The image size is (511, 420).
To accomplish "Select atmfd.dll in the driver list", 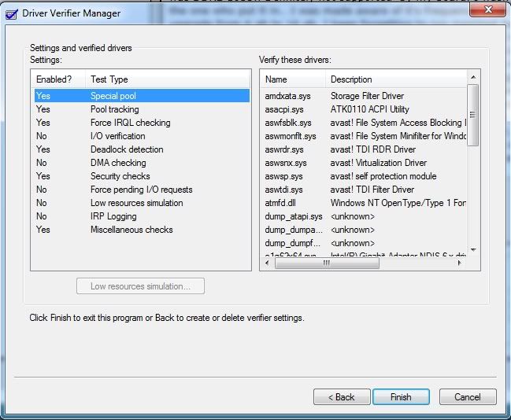I will click(280, 203).
